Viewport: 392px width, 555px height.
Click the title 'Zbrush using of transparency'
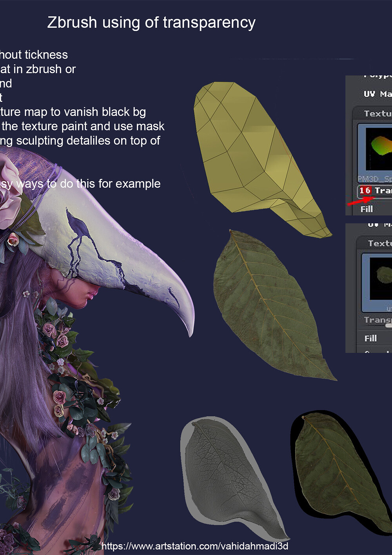pyautogui.click(x=151, y=22)
